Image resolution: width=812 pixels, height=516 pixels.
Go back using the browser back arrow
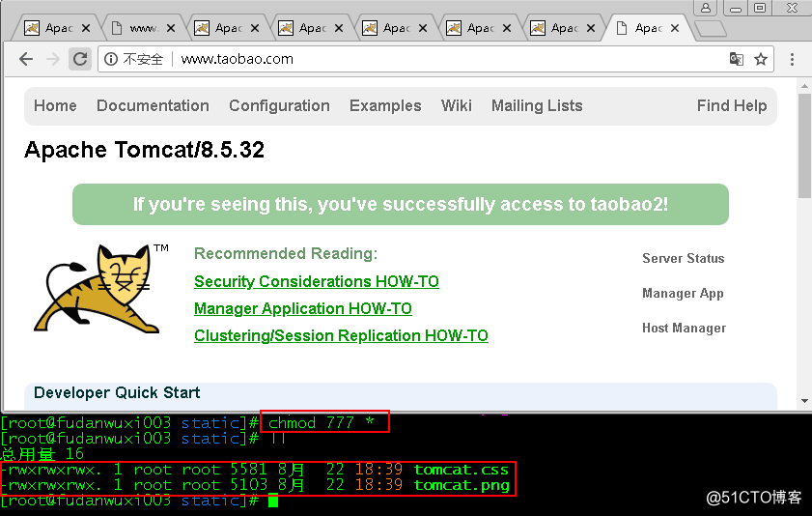[x=26, y=59]
